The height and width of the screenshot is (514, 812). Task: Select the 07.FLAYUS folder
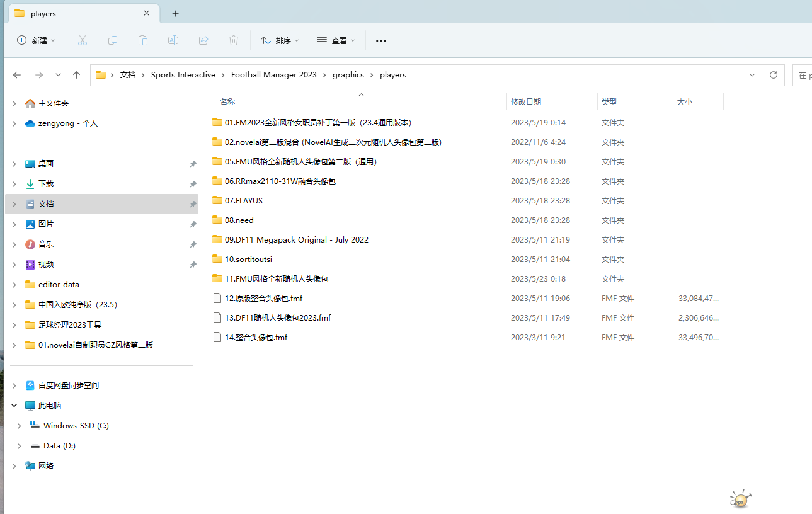(243, 201)
